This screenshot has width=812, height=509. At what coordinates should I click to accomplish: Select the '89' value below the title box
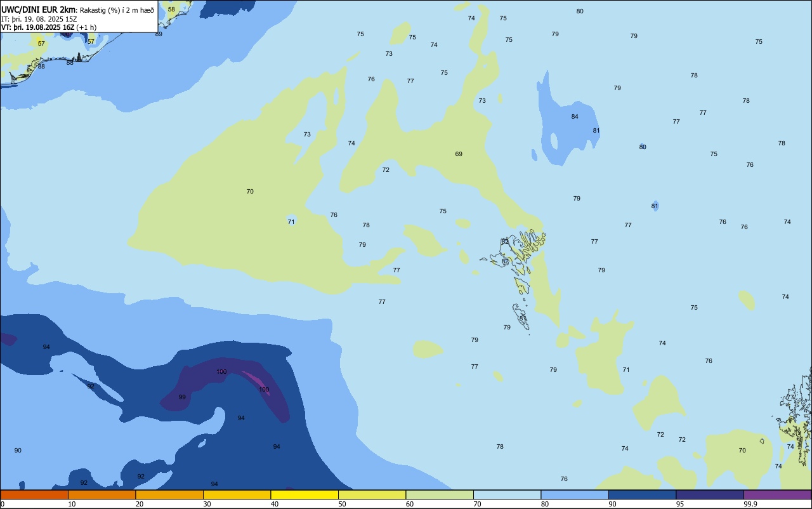(x=159, y=34)
